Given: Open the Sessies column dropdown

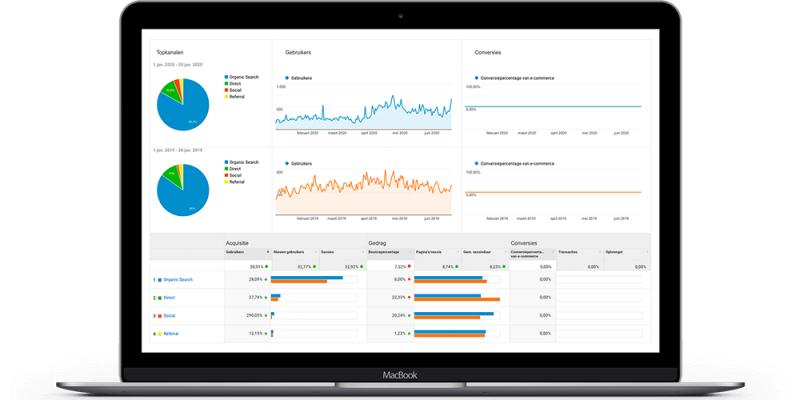Looking at the screenshot, I should click(x=363, y=252).
